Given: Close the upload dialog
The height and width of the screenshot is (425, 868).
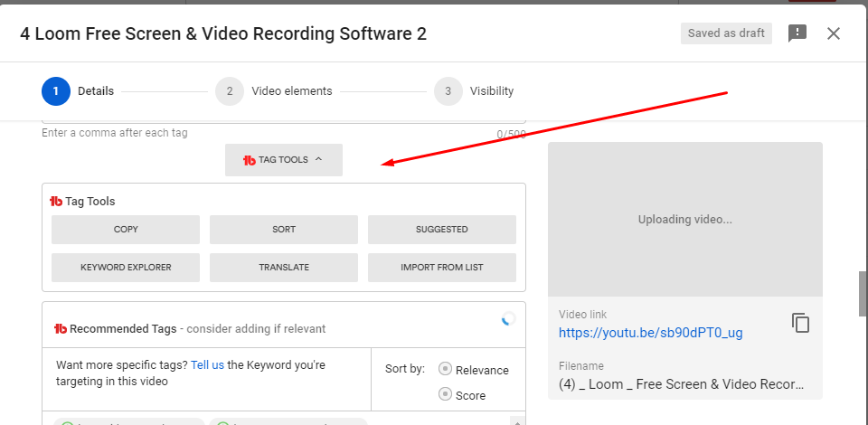Looking at the screenshot, I should [x=833, y=33].
